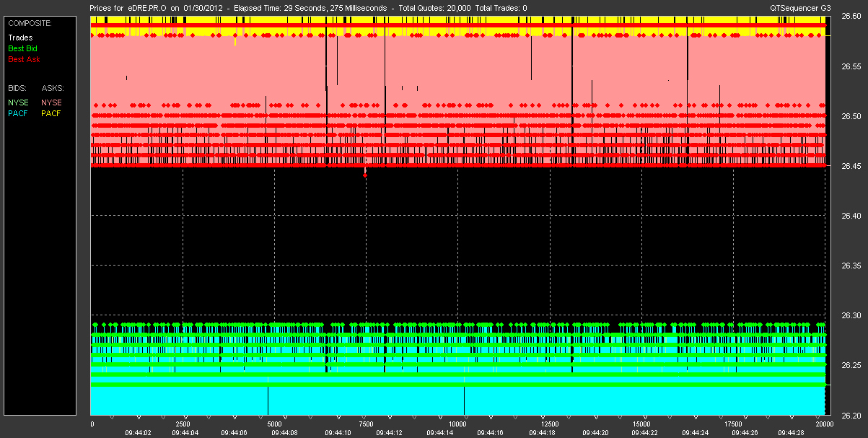
Task: Click the 2500 quote-count axis label
Action: click(183, 424)
